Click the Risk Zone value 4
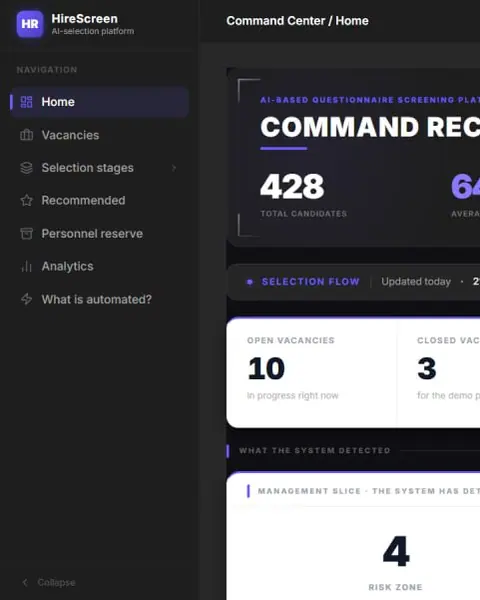Screen dimensions: 480x600 pyautogui.click(x=396, y=551)
